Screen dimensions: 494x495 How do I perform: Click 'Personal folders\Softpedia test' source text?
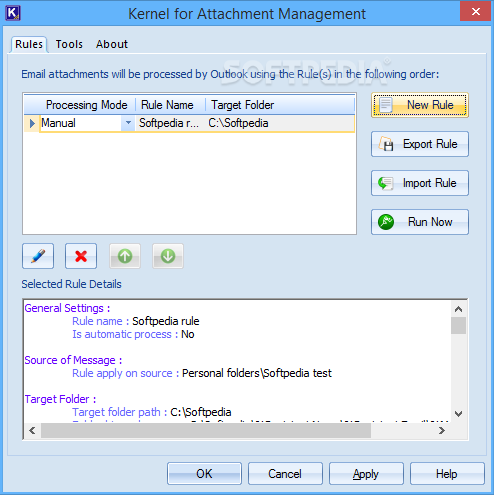click(257, 373)
